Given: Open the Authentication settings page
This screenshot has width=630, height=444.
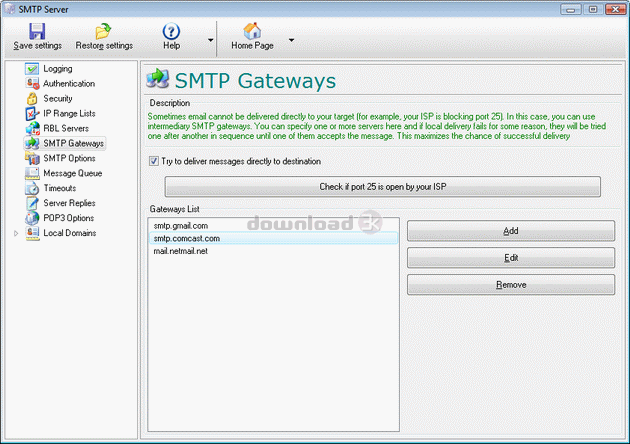Looking at the screenshot, I should [x=69, y=84].
